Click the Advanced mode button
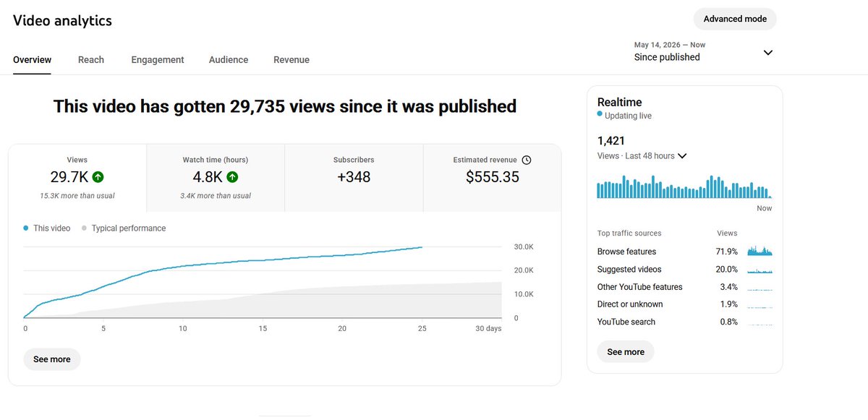The width and height of the screenshot is (868, 420). click(x=735, y=19)
